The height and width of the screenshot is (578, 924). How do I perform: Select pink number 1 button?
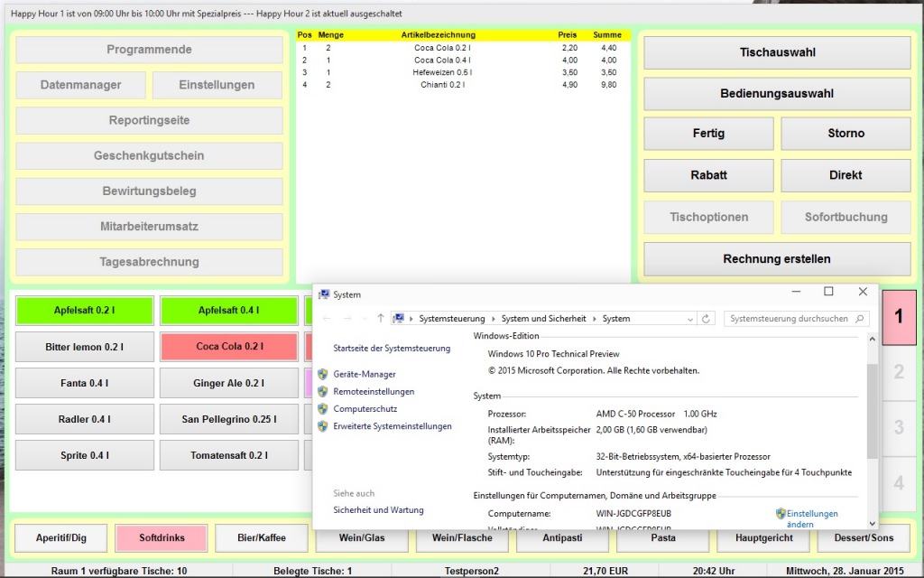(x=899, y=317)
